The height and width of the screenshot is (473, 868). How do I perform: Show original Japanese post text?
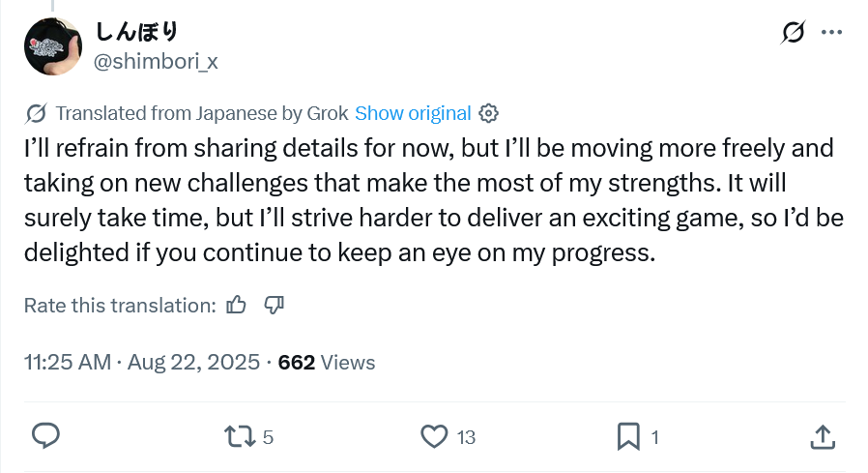click(x=413, y=113)
